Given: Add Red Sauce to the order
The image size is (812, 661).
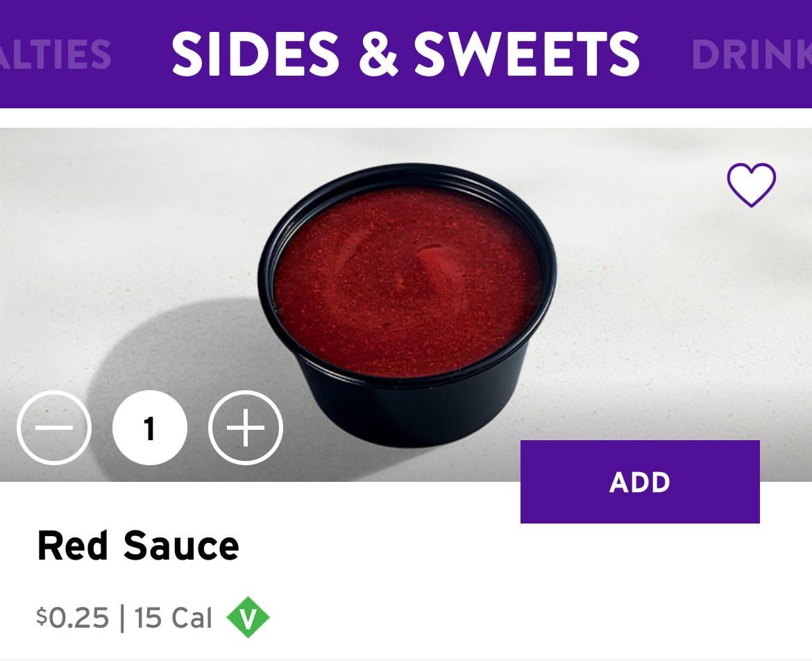Looking at the screenshot, I should [639, 482].
